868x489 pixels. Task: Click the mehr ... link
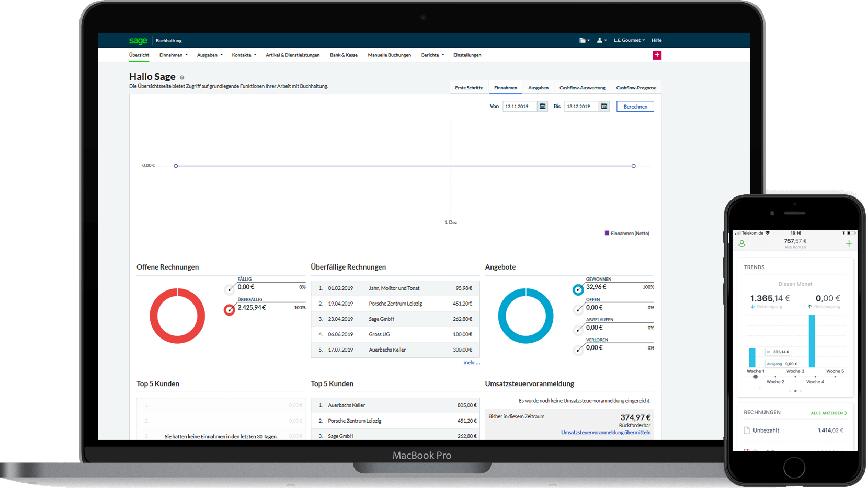[x=472, y=363]
